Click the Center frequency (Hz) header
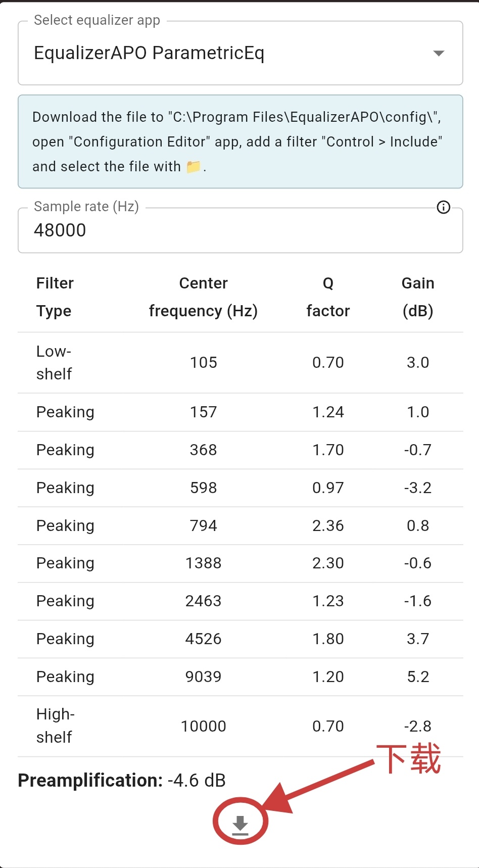479x868 pixels. 203,297
